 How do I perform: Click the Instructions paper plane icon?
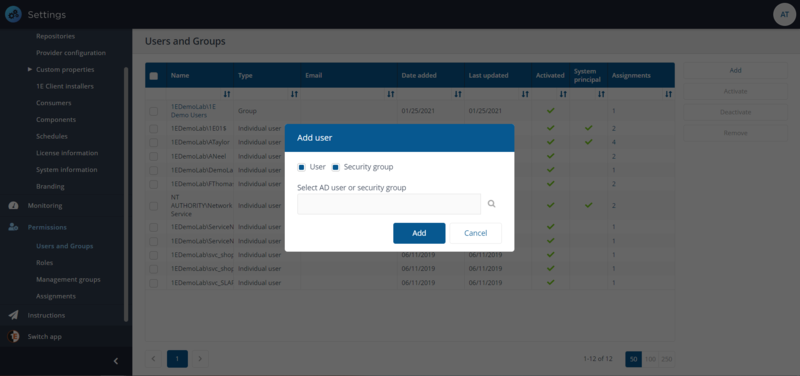(x=13, y=315)
